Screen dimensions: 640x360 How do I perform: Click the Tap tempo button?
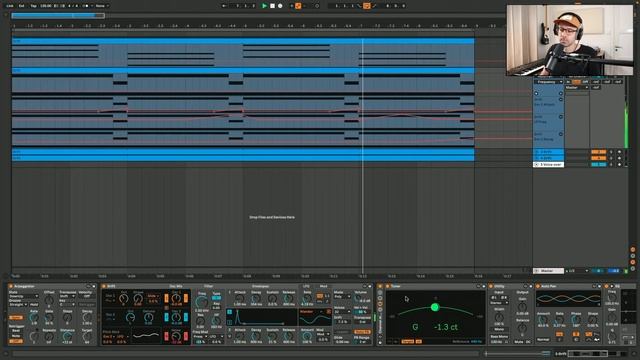(33, 6)
